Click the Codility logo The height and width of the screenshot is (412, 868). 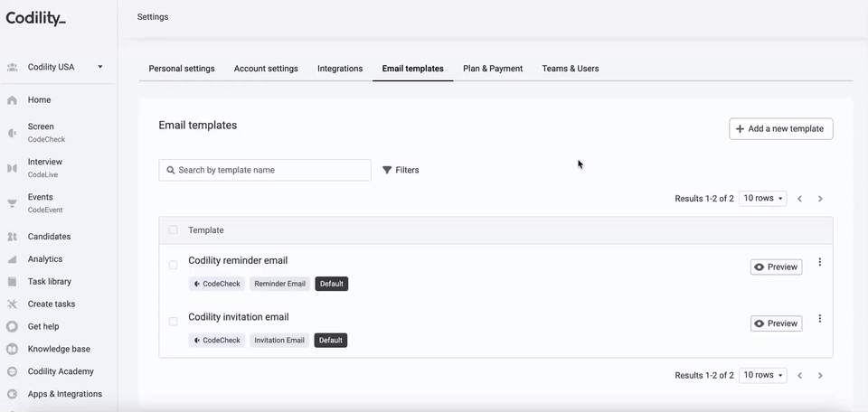point(36,18)
